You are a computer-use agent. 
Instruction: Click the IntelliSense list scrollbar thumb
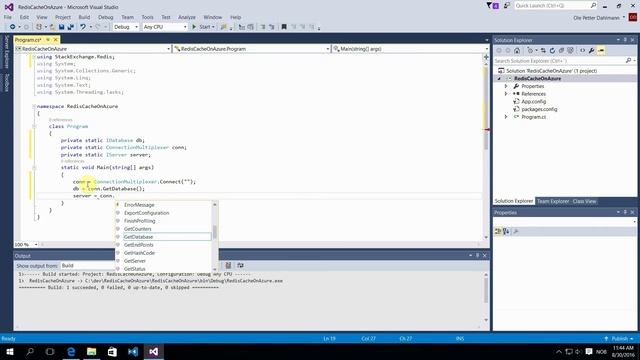(215, 232)
